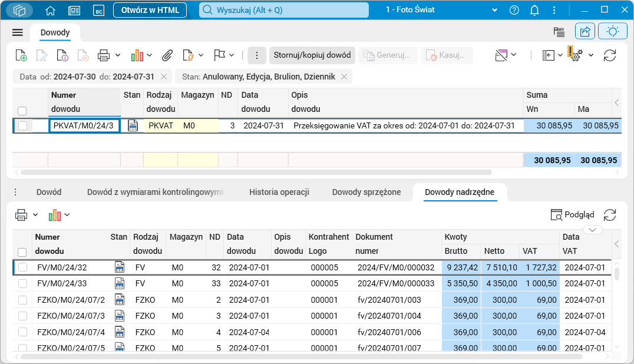Remove the date range filter chip
The height and width of the screenshot is (364, 634).
(164, 77)
